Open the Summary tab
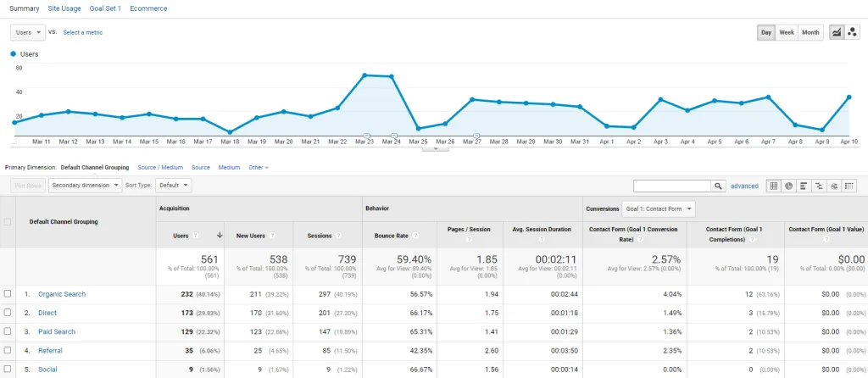The image size is (868, 378). 25,8
